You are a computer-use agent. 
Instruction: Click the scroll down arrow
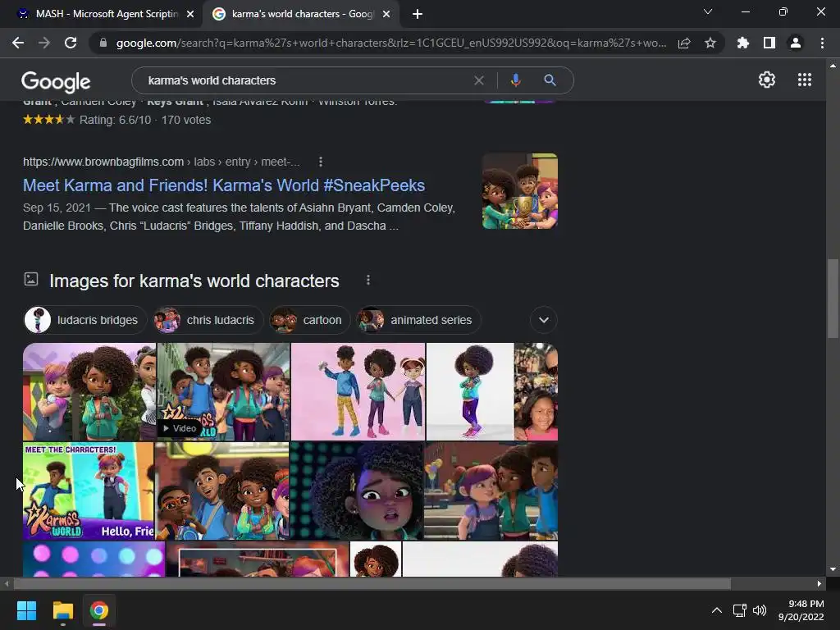point(833,569)
